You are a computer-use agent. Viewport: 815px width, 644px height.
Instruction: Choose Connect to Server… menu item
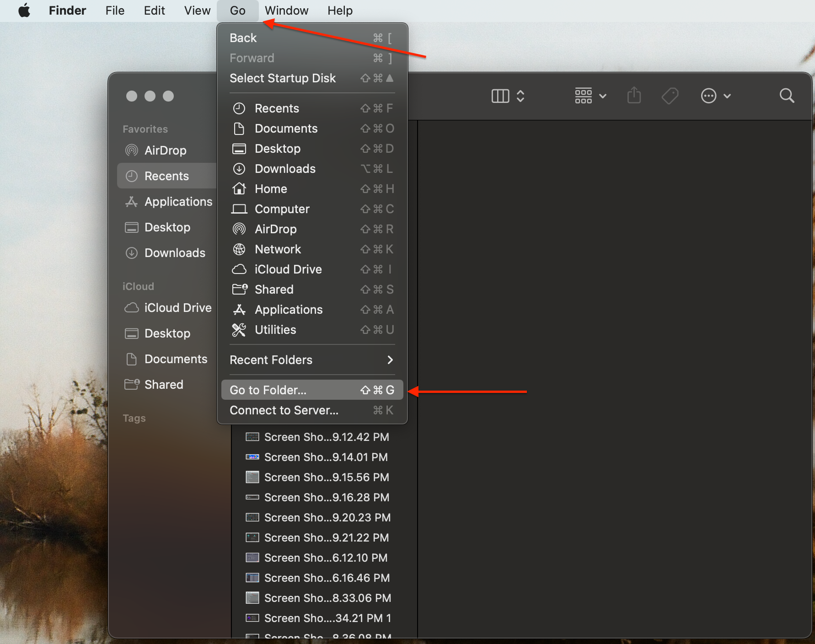312,410
